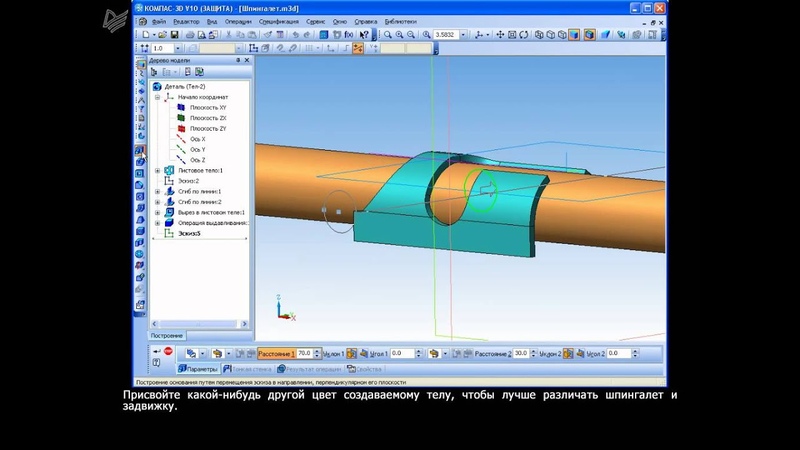Viewport: 800px width, 450px height.
Task: Toggle the Уклон 1 draft direction button
Action: click(x=352, y=354)
